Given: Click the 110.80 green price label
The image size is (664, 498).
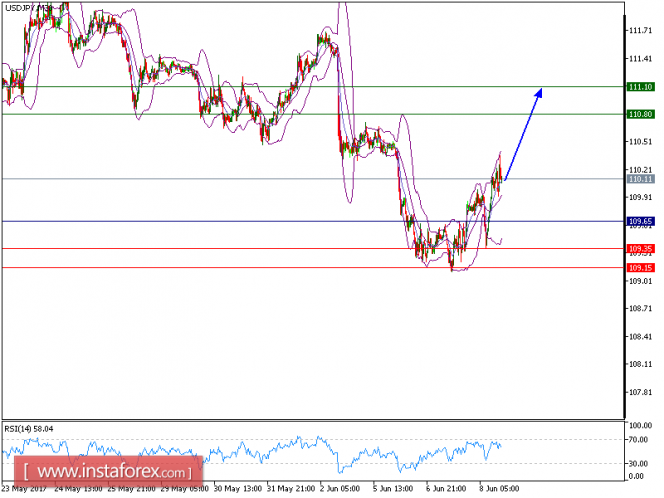Looking at the screenshot, I should 641,115.
